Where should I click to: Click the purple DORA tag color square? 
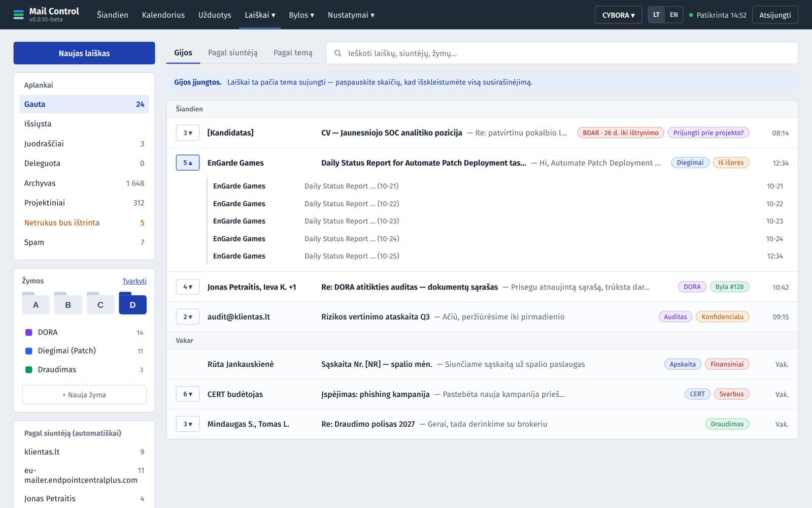pyautogui.click(x=29, y=332)
